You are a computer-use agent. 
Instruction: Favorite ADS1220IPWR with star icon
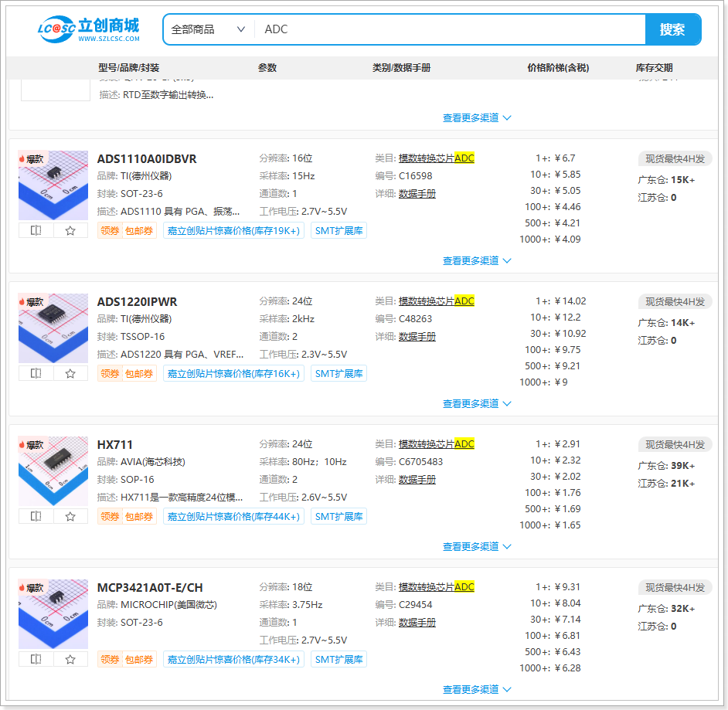(70, 374)
